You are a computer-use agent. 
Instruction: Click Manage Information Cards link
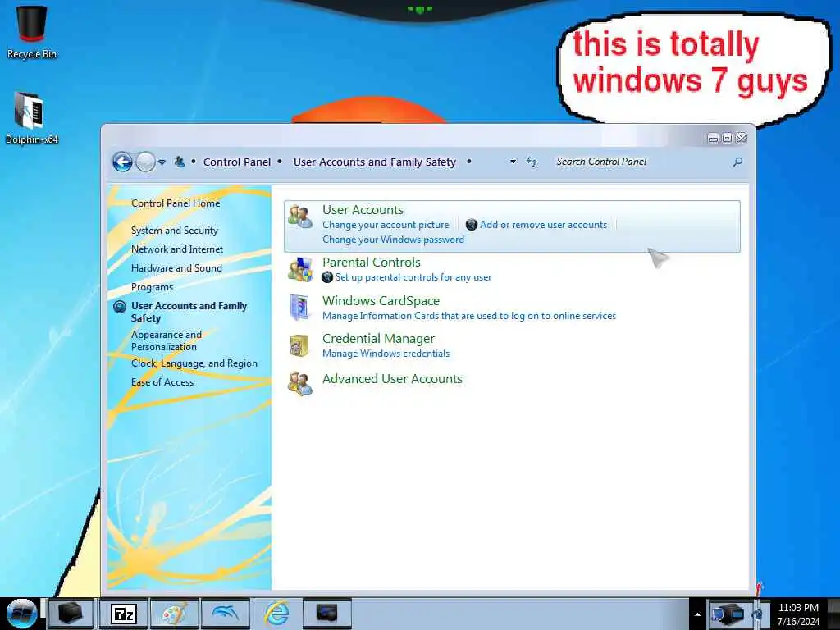tap(469, 316)
